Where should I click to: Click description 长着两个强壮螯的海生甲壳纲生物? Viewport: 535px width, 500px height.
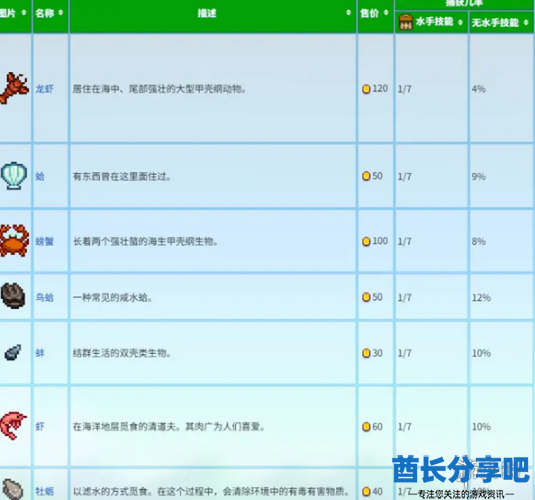pyautogui.click(x=145, y=241)
